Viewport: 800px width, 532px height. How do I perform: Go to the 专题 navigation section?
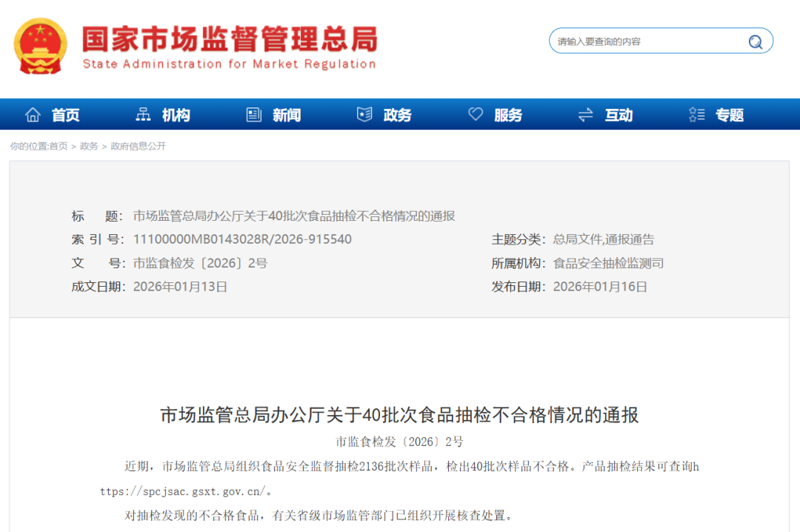tap(730, 116)
